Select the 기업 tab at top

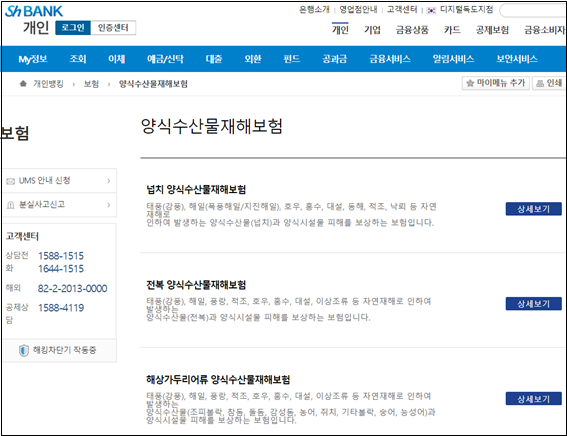coord(372,30)
